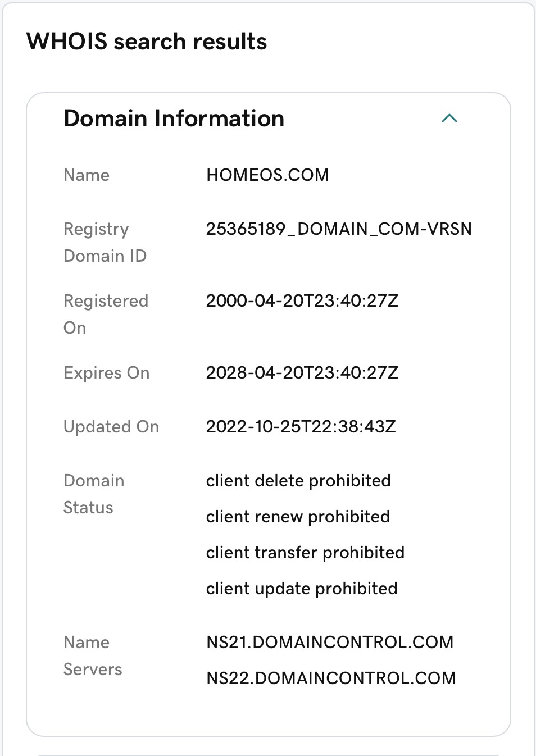Click the Registry Domain ID label
The height and width of the screenshot is (756, 536).
point(105,243)
